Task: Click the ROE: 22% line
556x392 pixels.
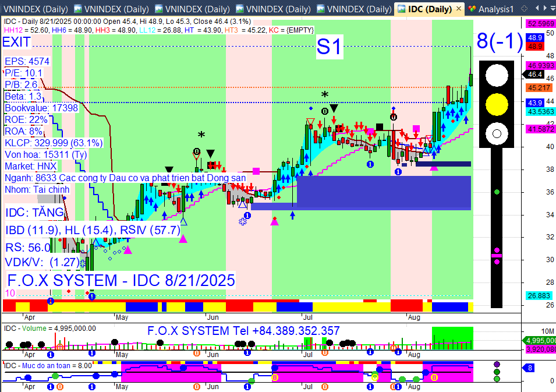Action: [x=26, y=119]
